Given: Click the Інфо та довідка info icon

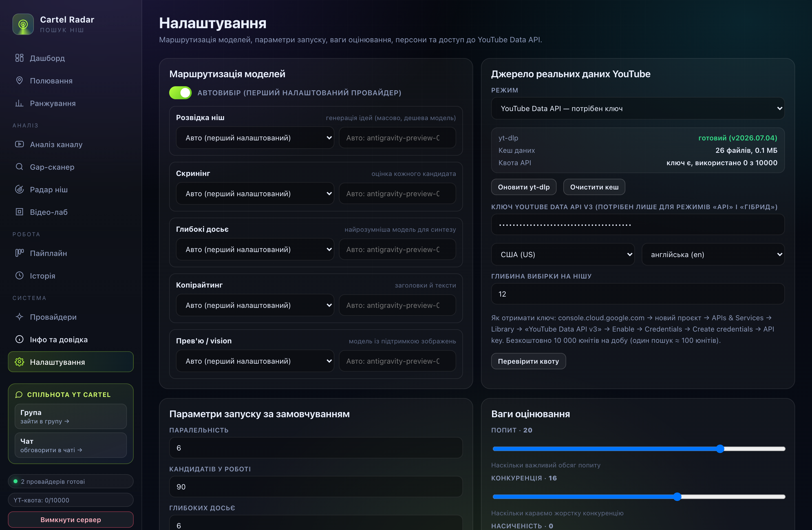Looking at the screenshot, I should click(19, 339).
